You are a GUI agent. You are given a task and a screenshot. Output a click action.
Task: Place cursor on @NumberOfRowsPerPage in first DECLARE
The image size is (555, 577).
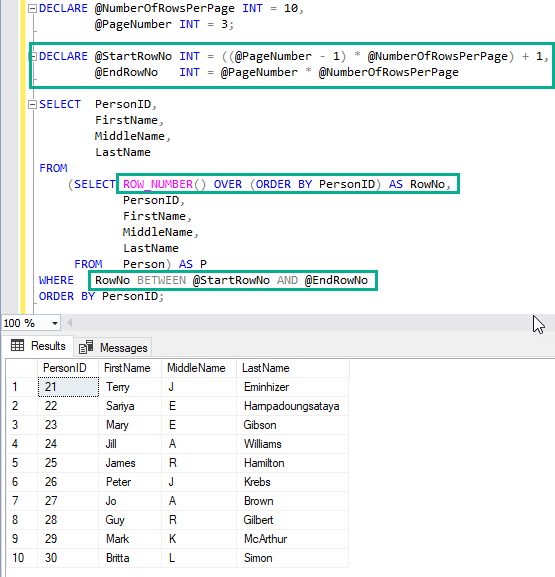tap(165, 8)
